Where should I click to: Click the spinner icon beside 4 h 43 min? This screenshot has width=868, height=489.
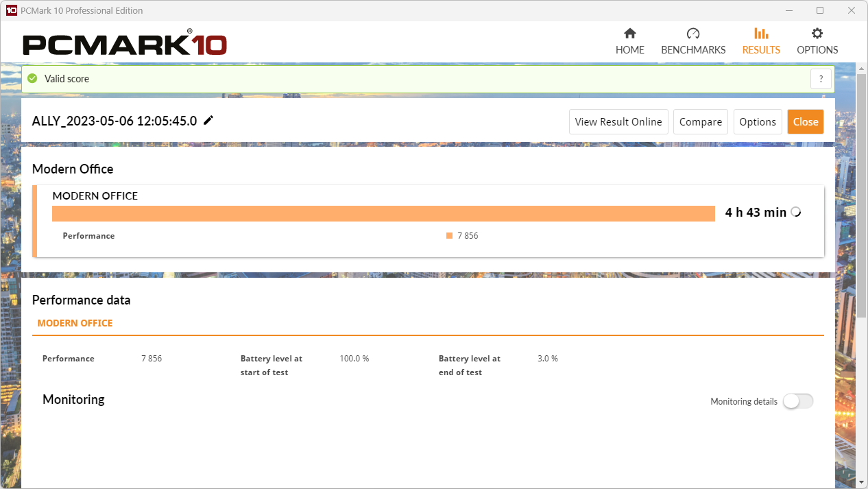(x=795, y=212)
